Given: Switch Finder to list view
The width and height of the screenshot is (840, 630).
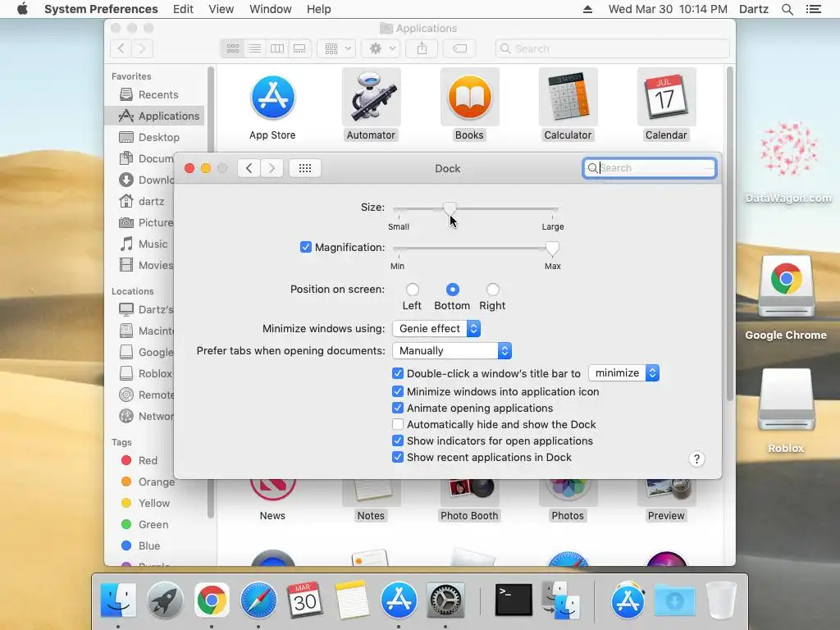Looking at the screenshot, I should pyautogui.click(x=255, y=48).
